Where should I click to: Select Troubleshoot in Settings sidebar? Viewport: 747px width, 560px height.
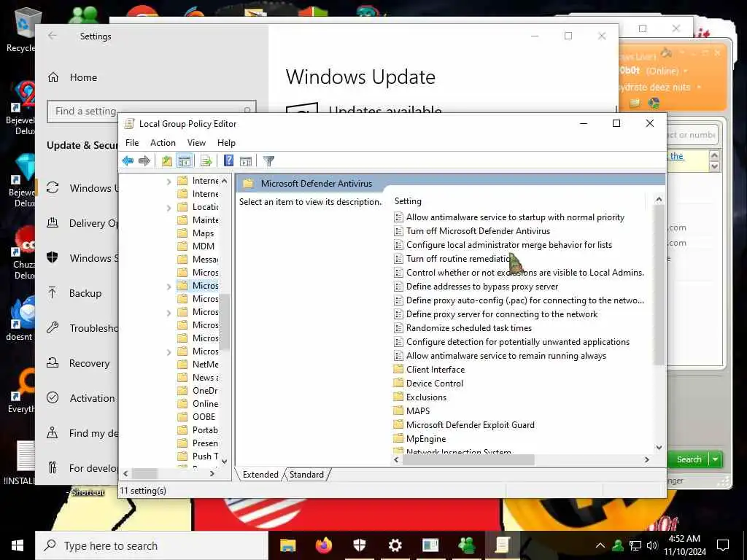[x=93, y=328]
